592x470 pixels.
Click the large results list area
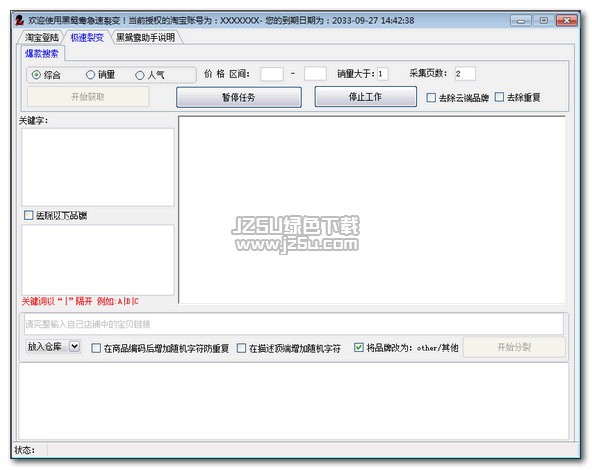coord(372,210)
